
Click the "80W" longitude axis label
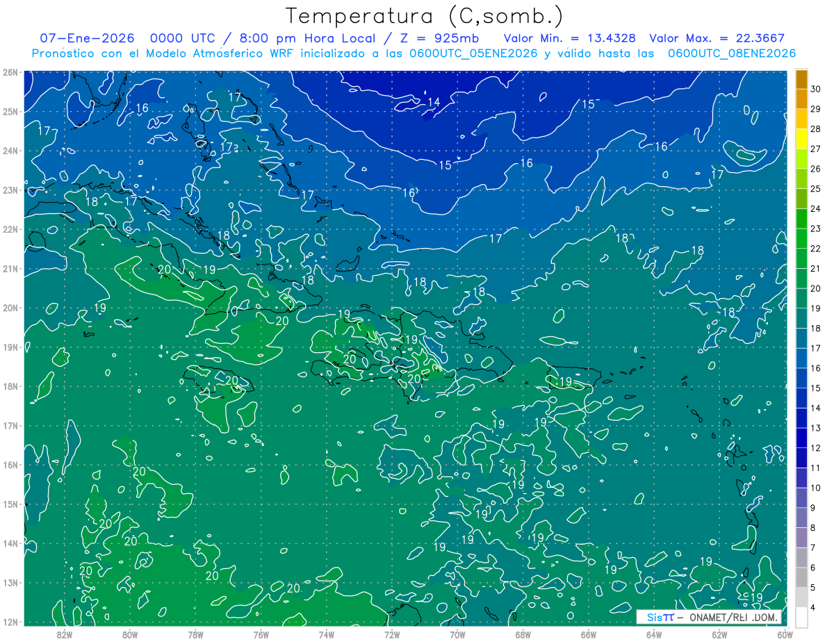pos(130,634)
